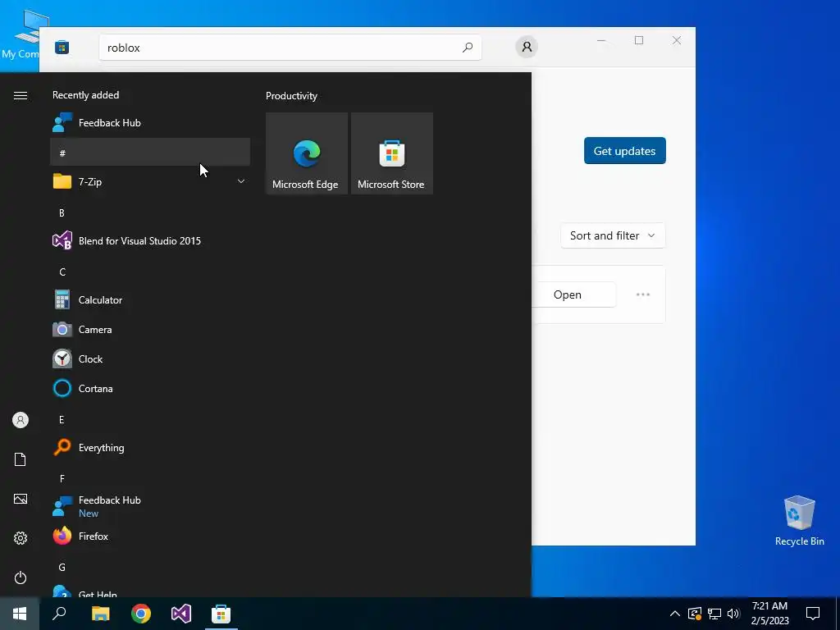The width and height of the screenshot is (840, 630).
Task: Click the Productivity group title
Action: point(291,96)
